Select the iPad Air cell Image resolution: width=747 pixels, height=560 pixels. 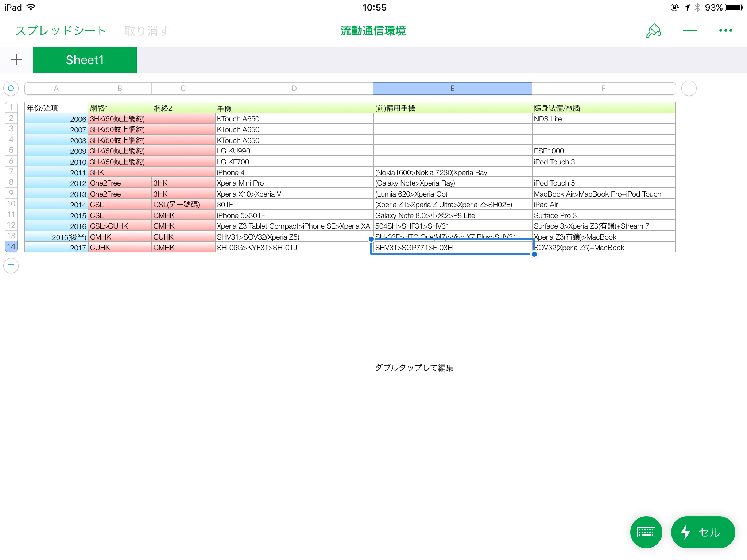point(604,205)
